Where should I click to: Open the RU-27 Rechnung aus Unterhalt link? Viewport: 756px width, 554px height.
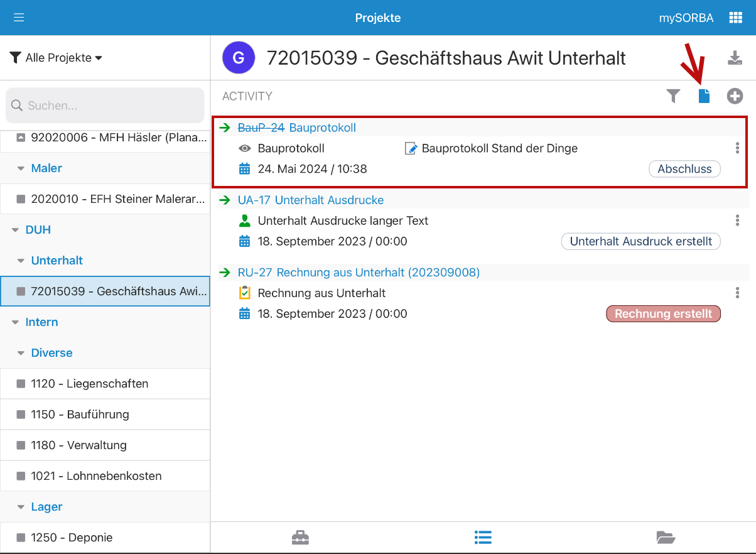click(x=359, y=273)
